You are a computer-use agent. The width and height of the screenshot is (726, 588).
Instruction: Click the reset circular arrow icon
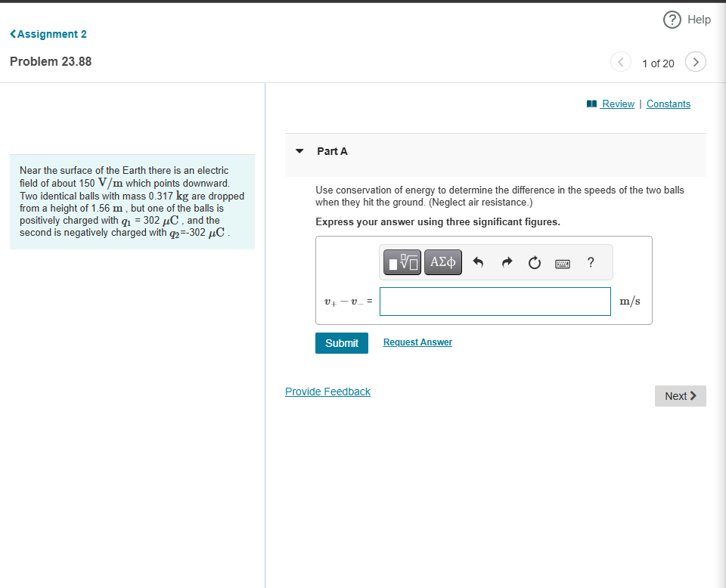pyautogui.click(x=535, y=263)
